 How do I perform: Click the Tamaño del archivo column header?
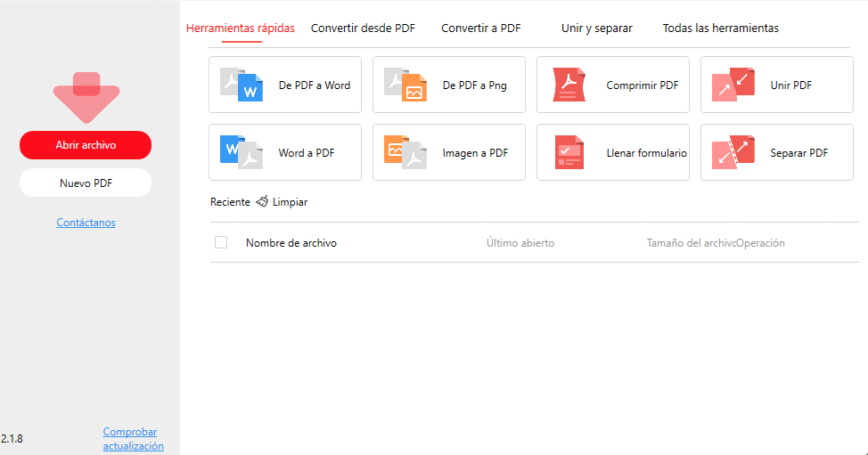(x=691, y=243)
